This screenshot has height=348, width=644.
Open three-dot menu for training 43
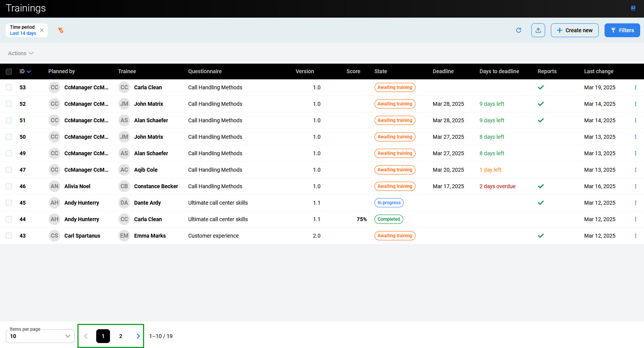coord(635,236)
